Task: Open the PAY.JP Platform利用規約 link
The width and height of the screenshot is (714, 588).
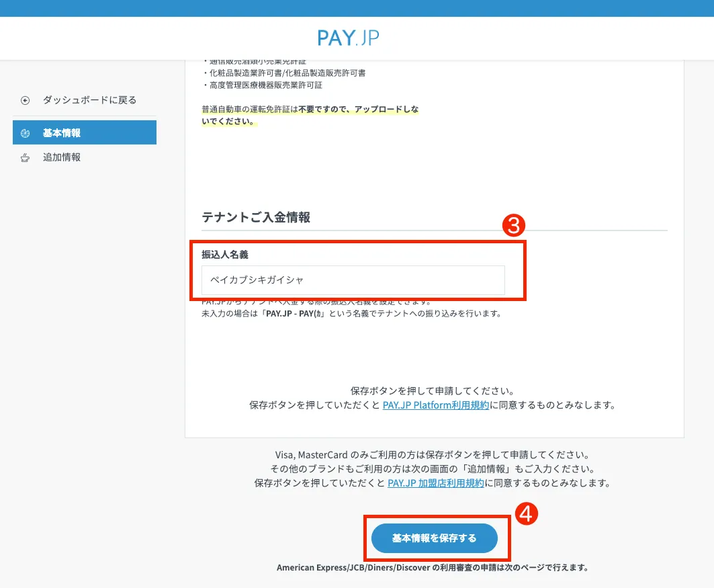Action: click(435, 405)
